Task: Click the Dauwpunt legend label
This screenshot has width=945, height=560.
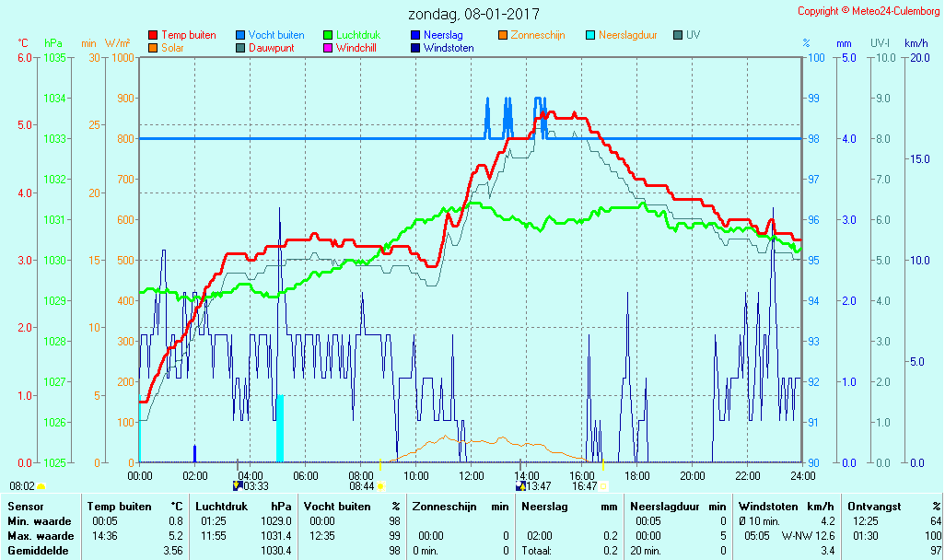Action: pos(272,48)
